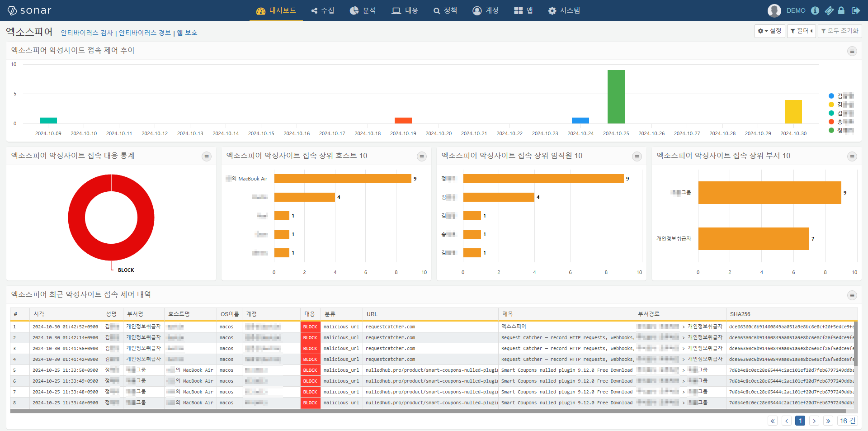Screen dimensions: 868x431
Task: Click nulledhub.pro URL in row 6
Action: click(432, 381)
